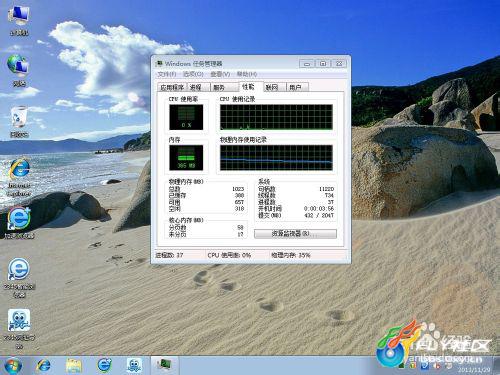The height and width of the screenshot is (375, 500).
Task: Click the Task Manager title bar icon
Action: 159,63
